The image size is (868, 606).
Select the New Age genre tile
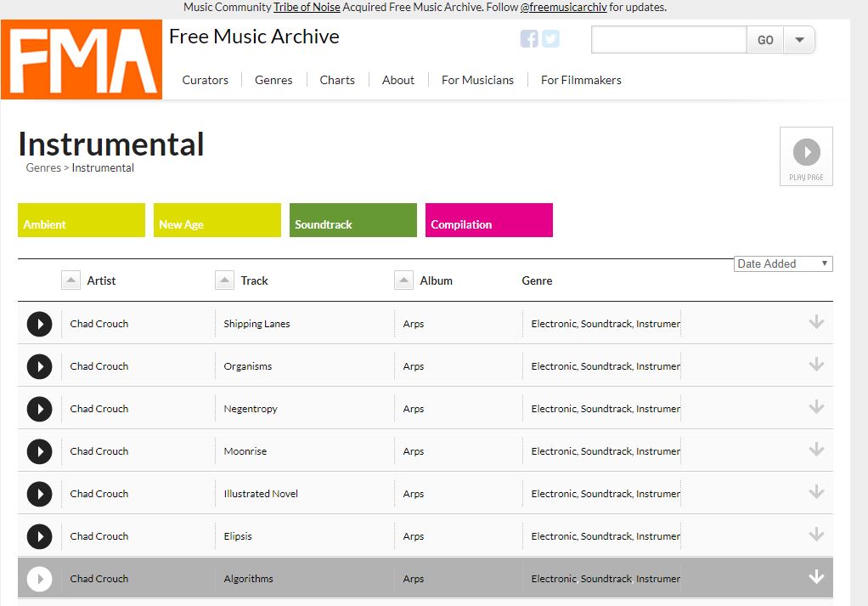pyautogui.click(x=217, y=220)
